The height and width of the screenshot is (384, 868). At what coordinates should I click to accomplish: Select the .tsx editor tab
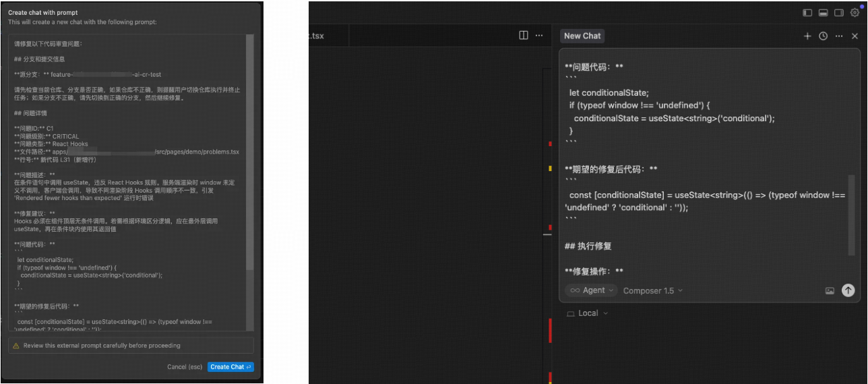click(317, 36)
